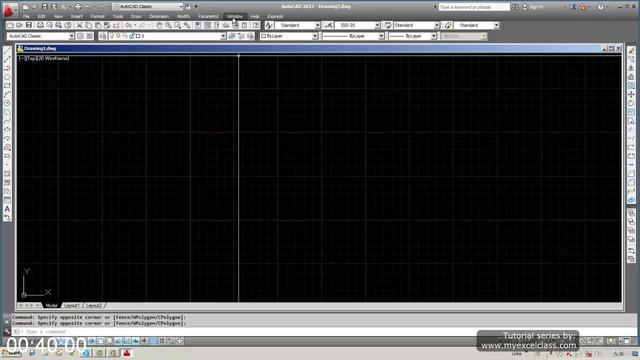Click Help icon in title bar

pyautogui.click(x=600, y=7)
